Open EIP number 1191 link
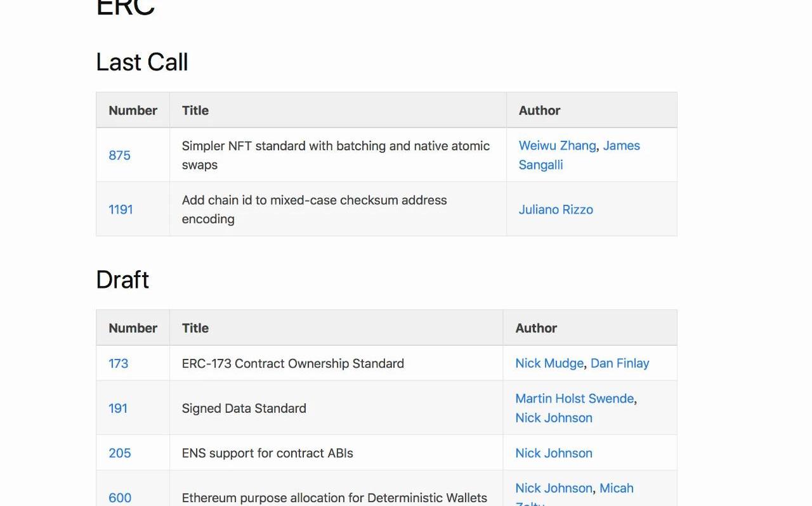Image resolution: width=812 pixels, height=506 pixels. point(121,209)
